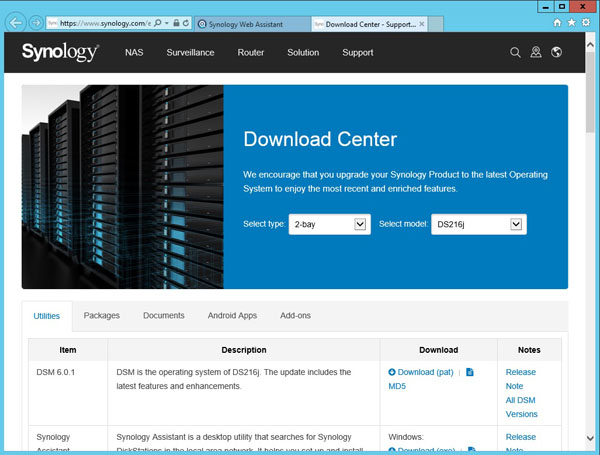Open the All DSM Versions link
Image resolution: width=600 pixels, height=455 pixels.
pyautogui.click(x=521, y=407)
